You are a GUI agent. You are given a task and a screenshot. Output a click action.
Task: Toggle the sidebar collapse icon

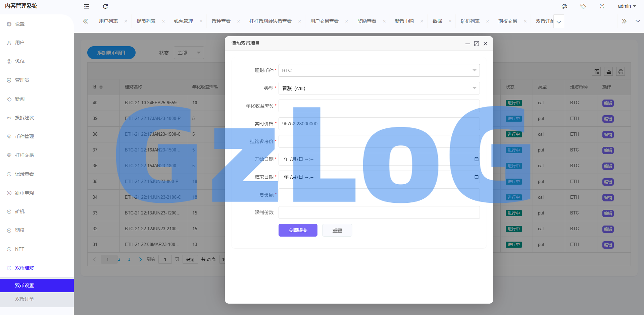click(87, 6)
